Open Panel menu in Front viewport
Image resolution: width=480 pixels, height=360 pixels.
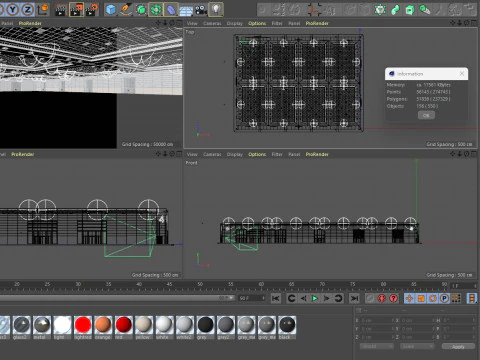point(294,154)
